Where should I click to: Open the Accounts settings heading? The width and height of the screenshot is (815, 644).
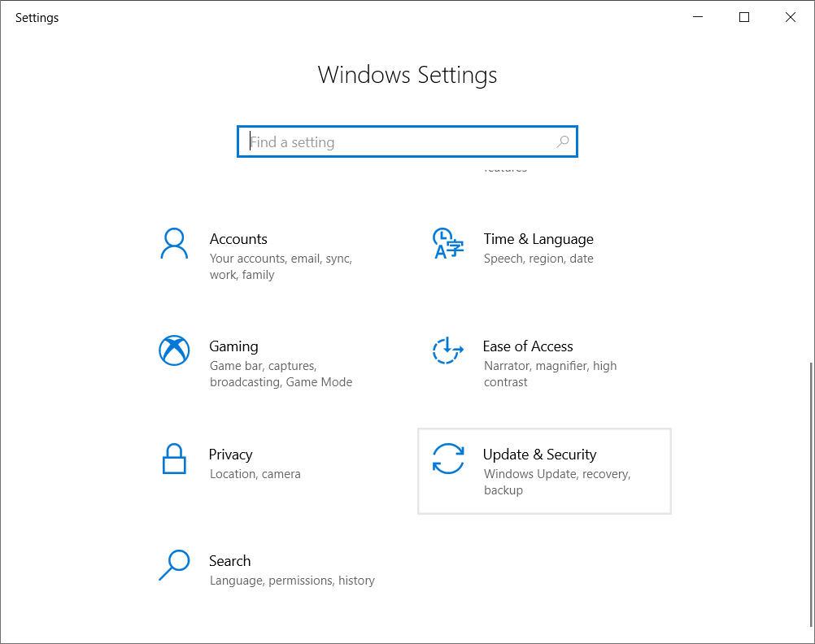pyautogui.click(x=238, y=239)
